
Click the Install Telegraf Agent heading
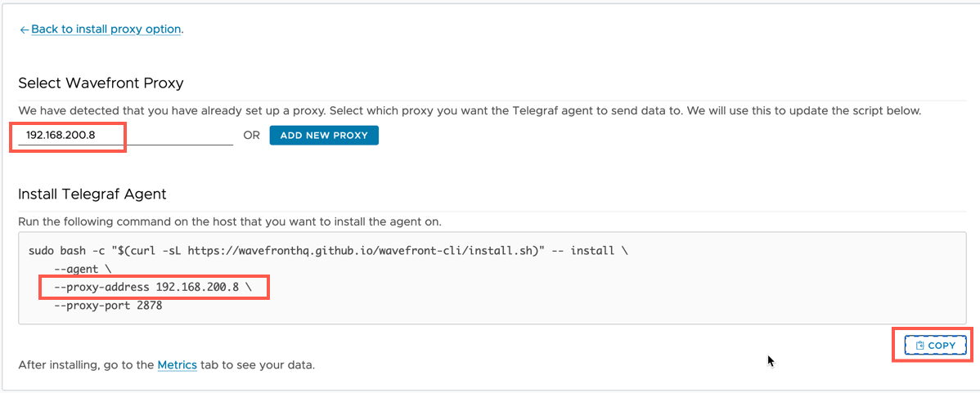[x=92, y=194]
